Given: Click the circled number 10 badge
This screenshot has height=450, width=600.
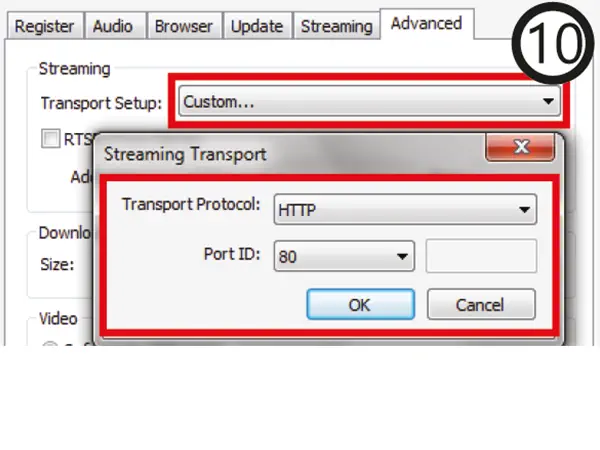Looking at the screenshot, I should [x=553, y=43].
